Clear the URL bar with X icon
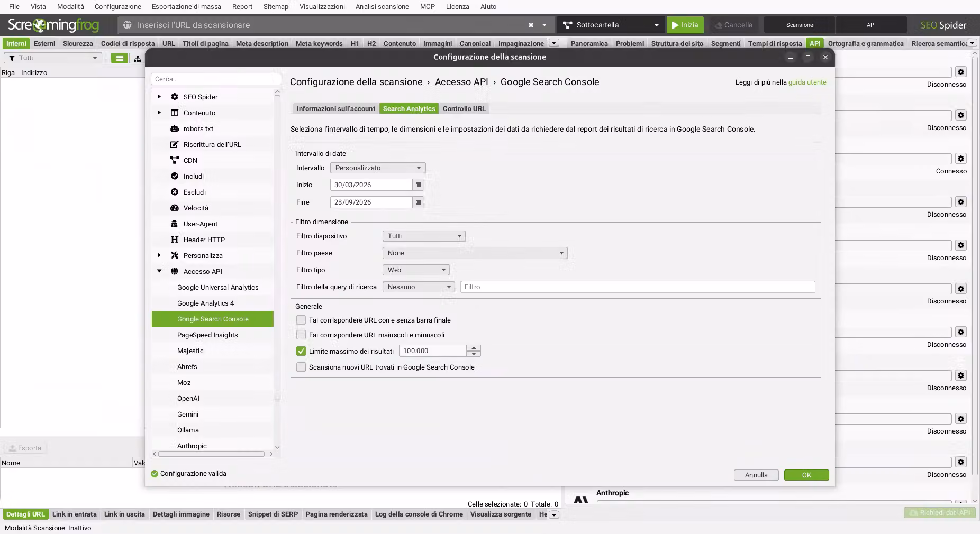The image size is (980, 534). tap(531, 25)
